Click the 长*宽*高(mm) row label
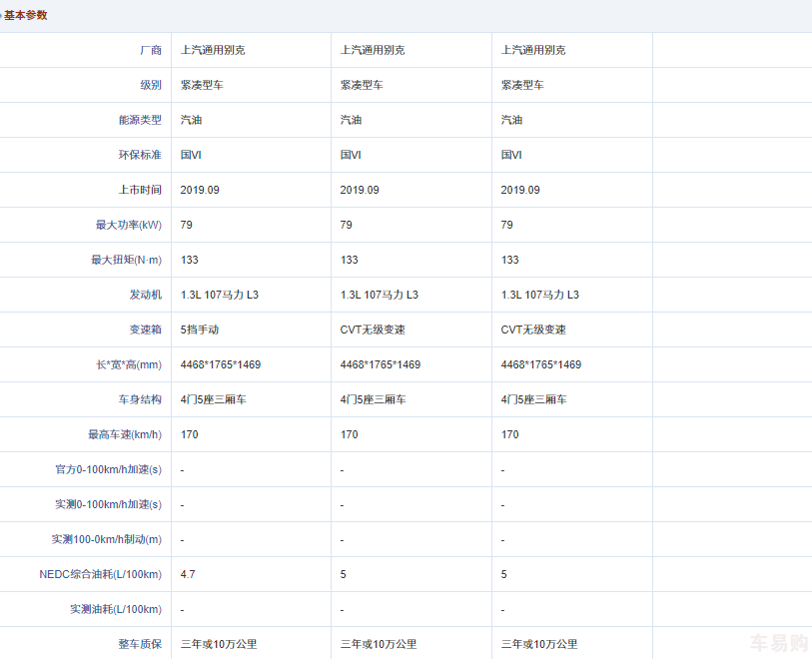Screen dimensions: 812x659 pos(129,364)
